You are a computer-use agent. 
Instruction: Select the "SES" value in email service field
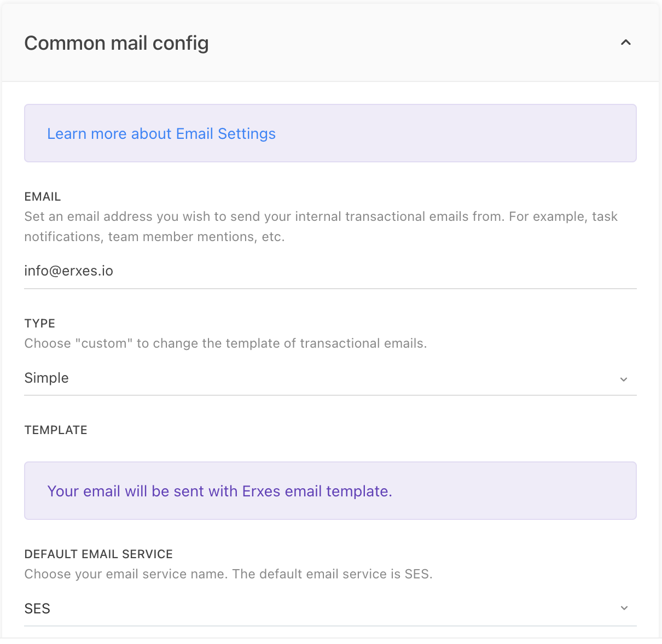click(x=38, y=609)
